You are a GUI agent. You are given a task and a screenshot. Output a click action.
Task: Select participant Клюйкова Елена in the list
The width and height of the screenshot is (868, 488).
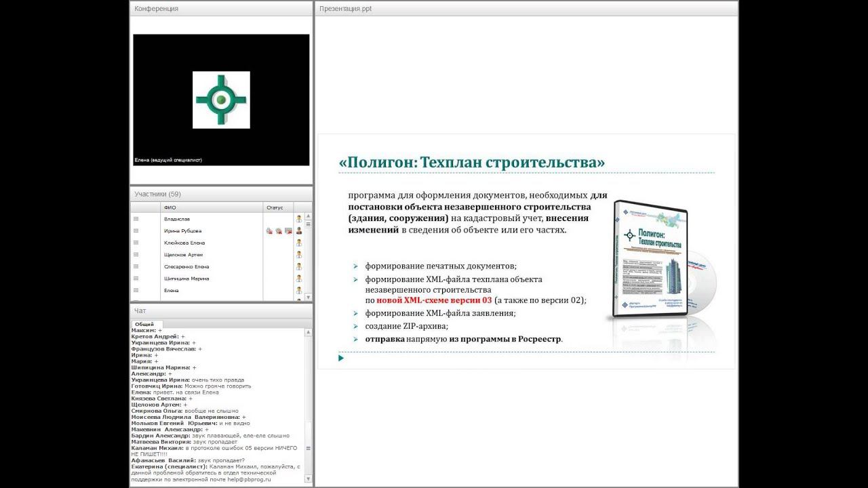coord(184,243)
